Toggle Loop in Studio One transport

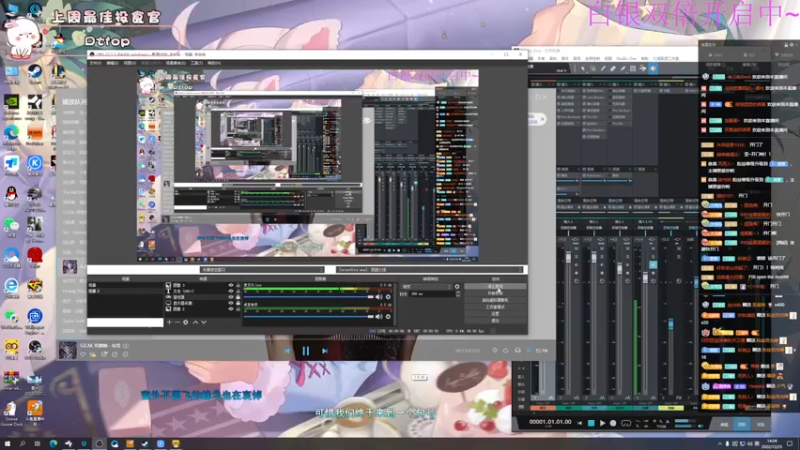click(x=626, y=423)
